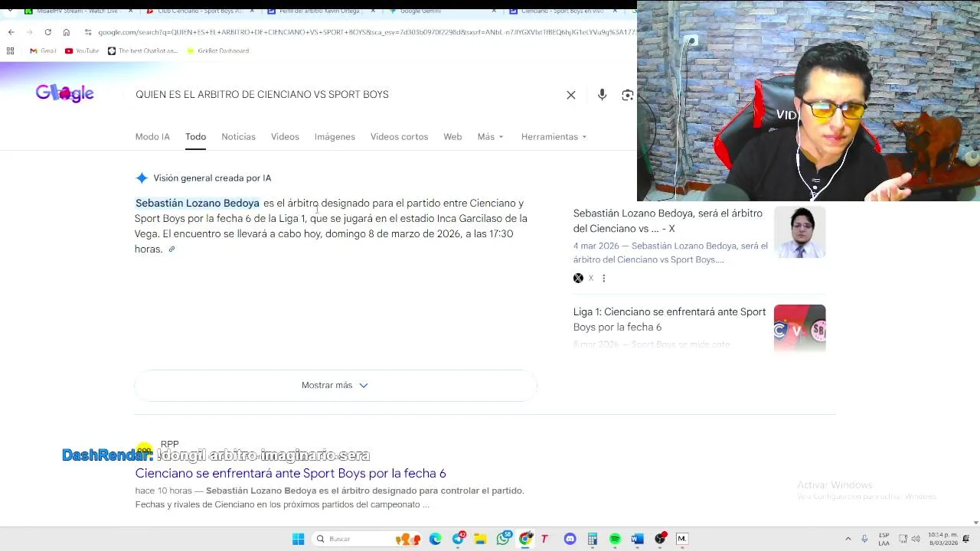
Task: Open the M. app in taskbar
Action: (x=682, y=539)
